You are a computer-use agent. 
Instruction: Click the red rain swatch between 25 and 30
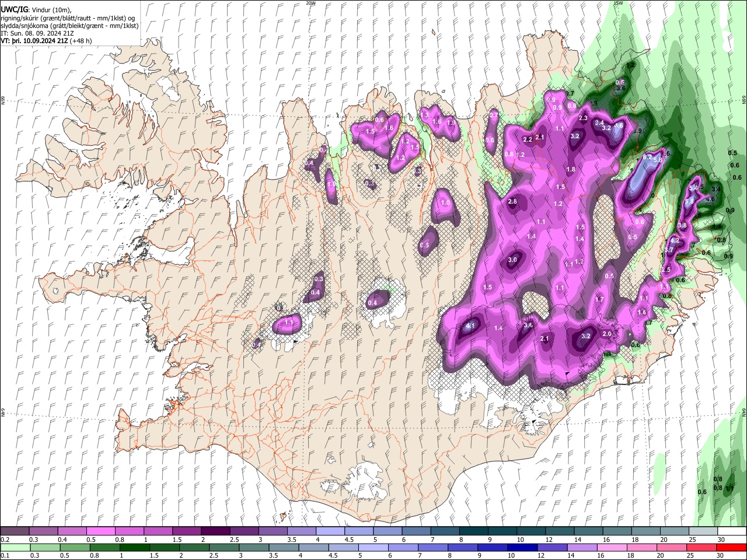[x=701, y=547]
